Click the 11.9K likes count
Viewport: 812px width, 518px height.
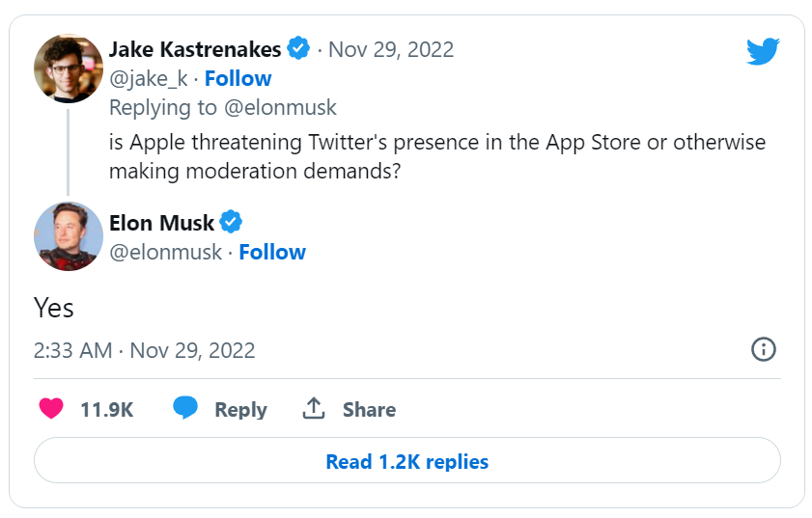pyautogui.click(x=106, y=410)
